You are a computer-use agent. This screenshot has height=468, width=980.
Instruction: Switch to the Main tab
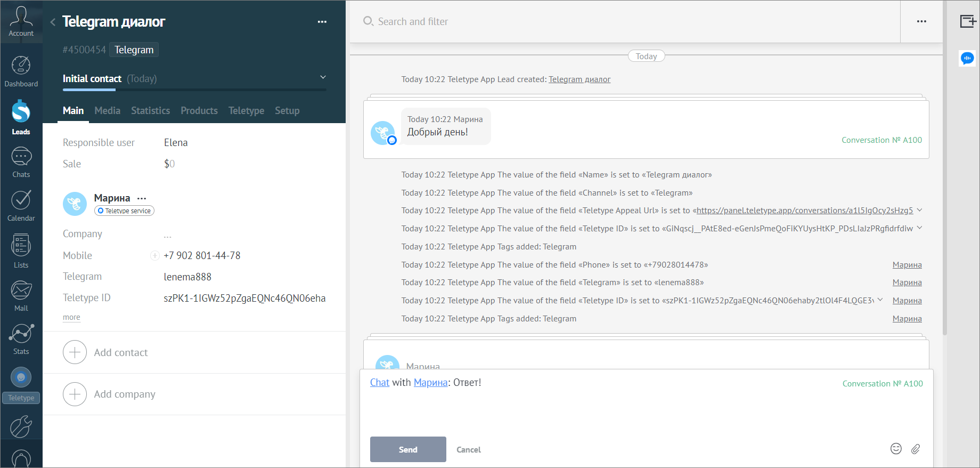73,111
